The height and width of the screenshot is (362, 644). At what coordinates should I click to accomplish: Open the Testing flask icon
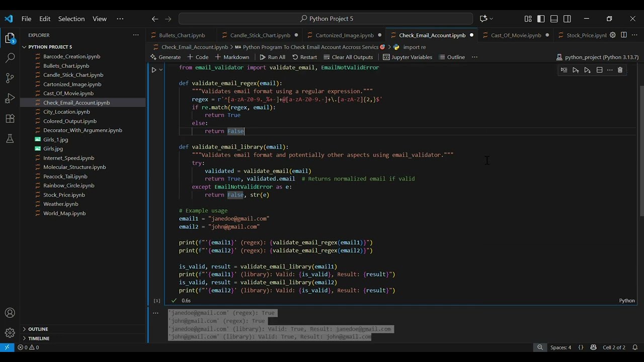10,139
